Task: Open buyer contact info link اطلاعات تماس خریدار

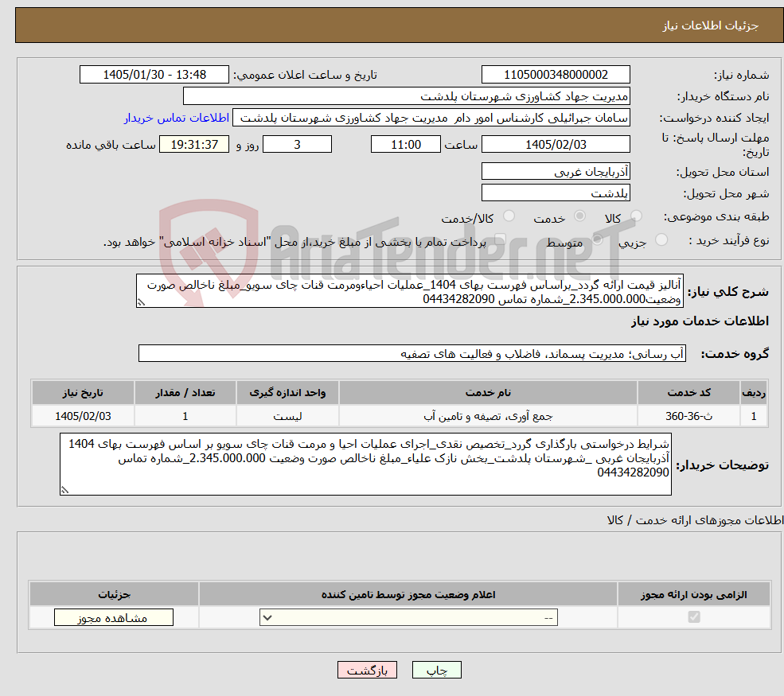Action: (x=177, y=118)
